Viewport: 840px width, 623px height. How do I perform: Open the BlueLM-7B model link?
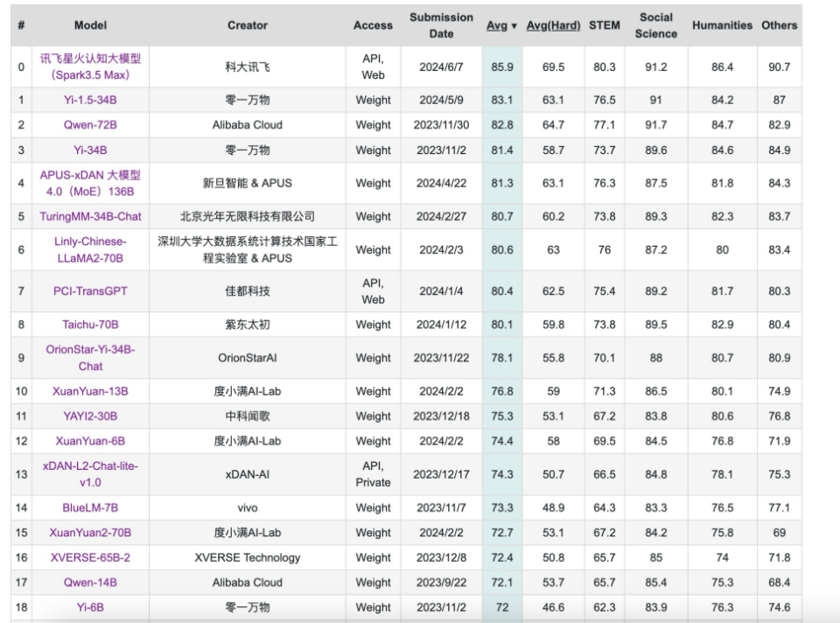click(88, 507)
